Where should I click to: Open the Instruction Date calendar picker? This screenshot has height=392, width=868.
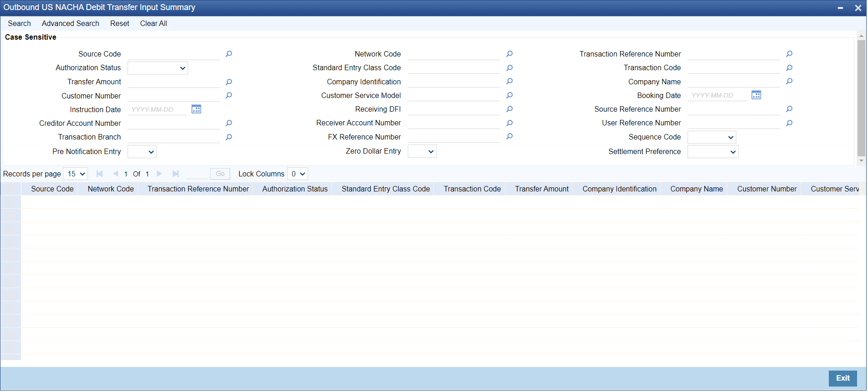coord(196,109)
